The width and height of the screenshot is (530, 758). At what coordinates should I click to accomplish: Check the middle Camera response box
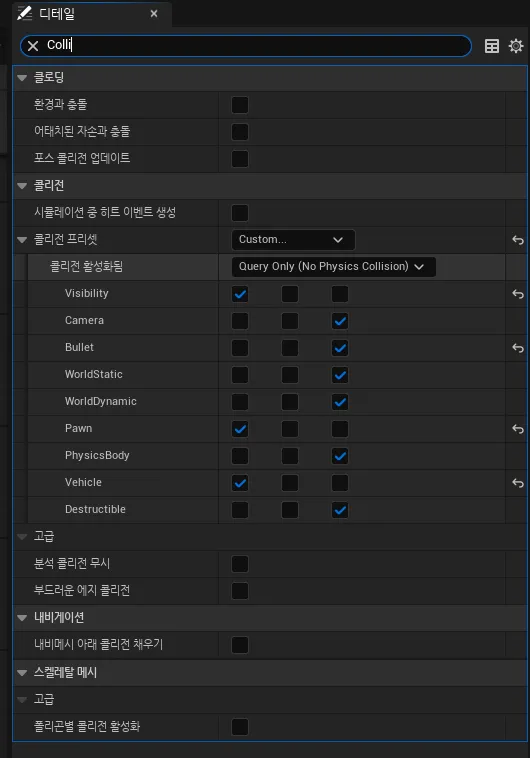click(290, 321)
